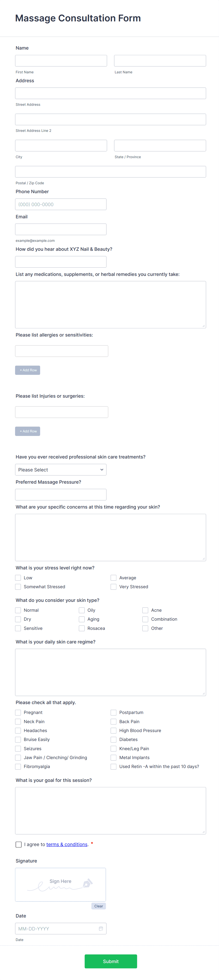Check the Oily skin type
The height and width of the screenshot is (980, 219).
click(x=81, y=610)
